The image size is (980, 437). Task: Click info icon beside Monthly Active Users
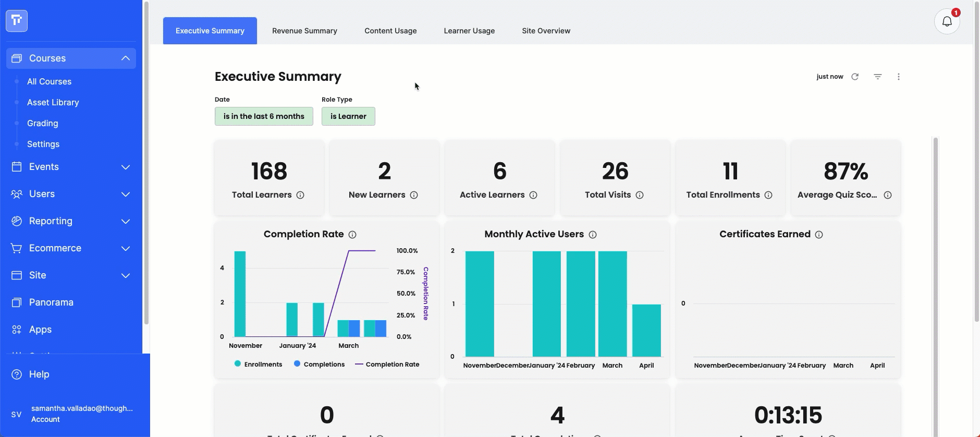[593, 235]
